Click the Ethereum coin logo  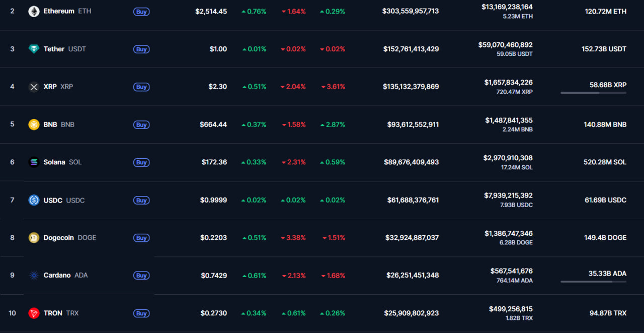click(34, 11)
